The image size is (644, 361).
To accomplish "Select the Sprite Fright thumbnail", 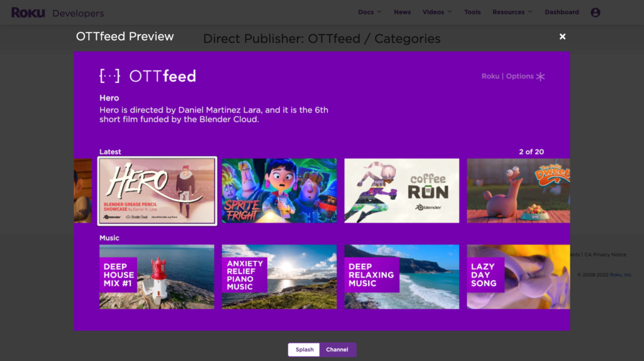I will pos(279,191).
